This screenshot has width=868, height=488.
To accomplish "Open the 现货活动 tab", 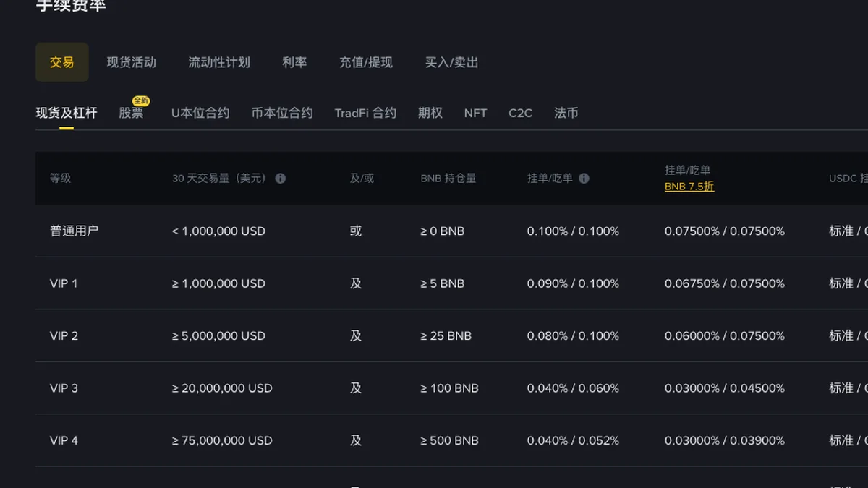I will [x=132, y=62].
